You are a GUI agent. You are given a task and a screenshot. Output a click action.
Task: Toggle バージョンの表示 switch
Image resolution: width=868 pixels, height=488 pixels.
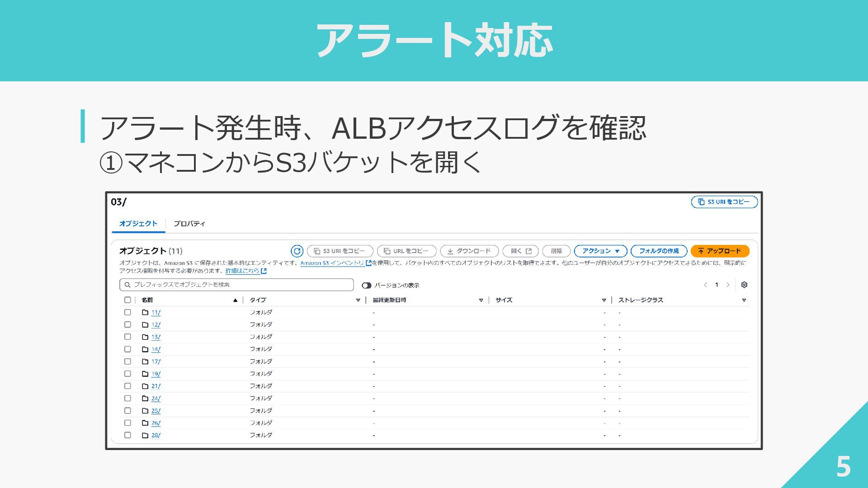tap(367, 286)
